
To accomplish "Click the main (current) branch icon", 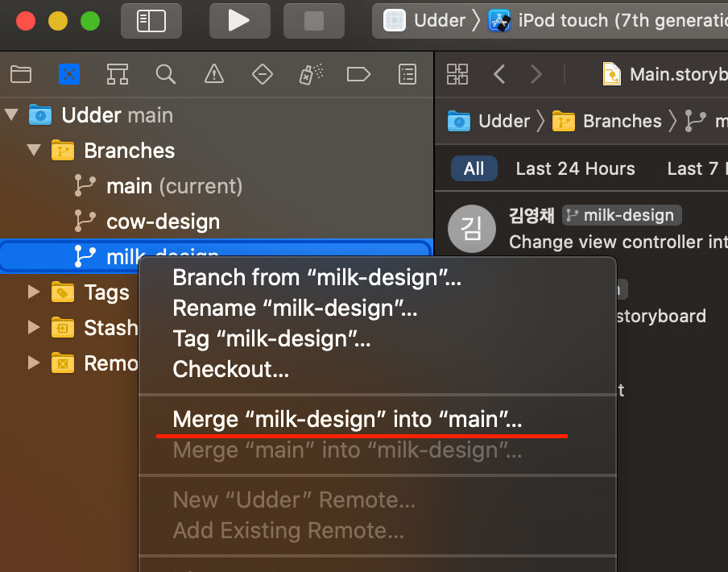I will click(85, 186).
